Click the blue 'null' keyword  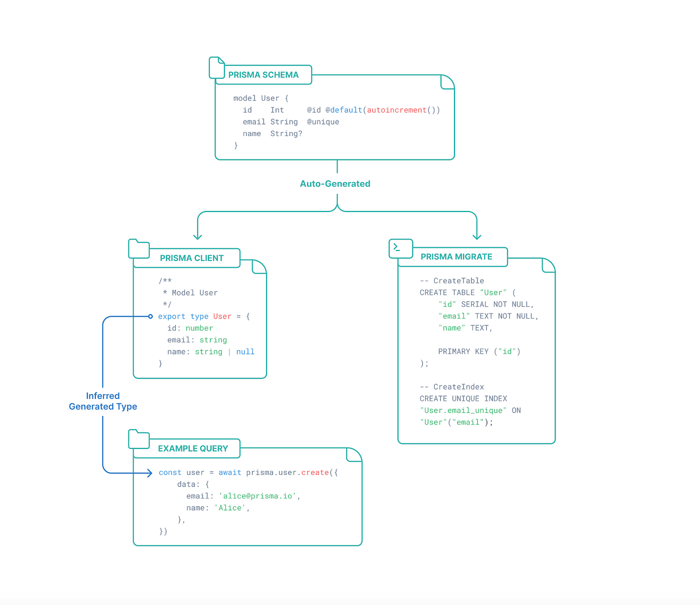click(245, 352)
